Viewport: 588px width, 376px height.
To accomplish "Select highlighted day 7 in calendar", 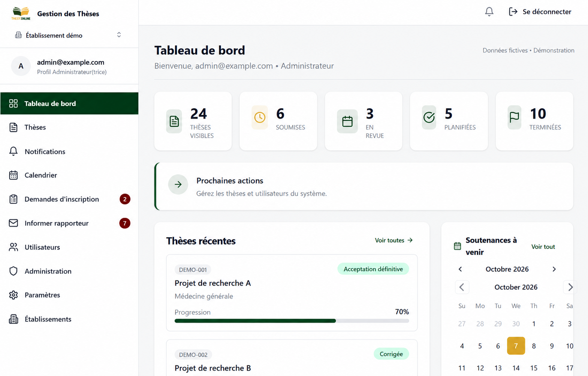I will [516, 346].
